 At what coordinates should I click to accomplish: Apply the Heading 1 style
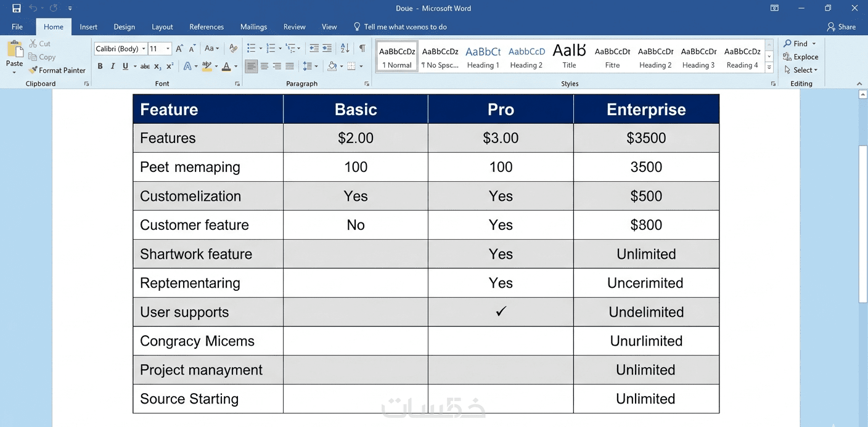[483, 57]
